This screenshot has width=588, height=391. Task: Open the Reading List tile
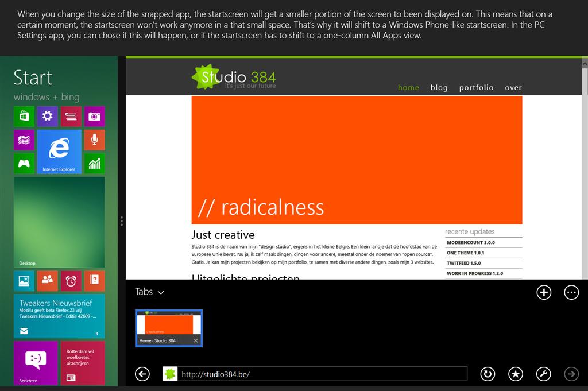71,116
